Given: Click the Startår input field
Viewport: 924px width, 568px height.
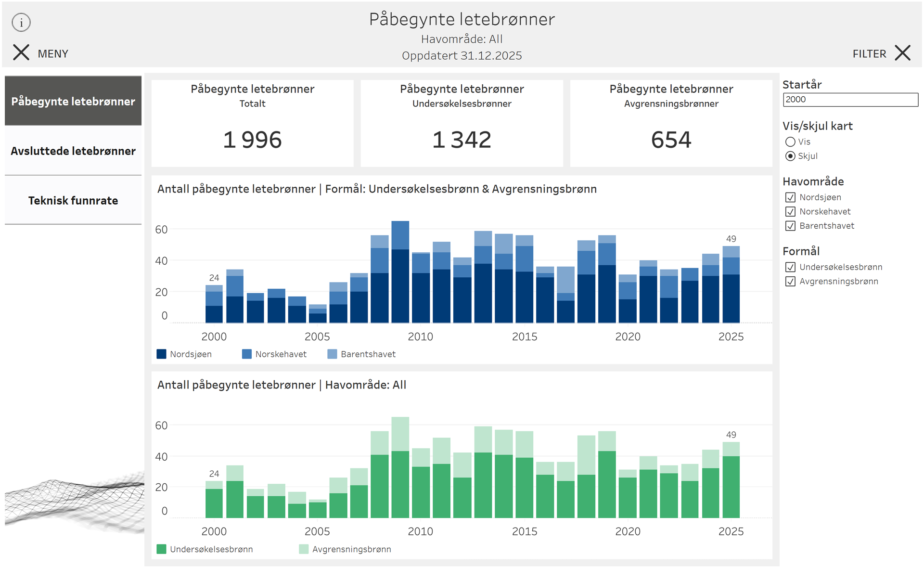Looking at the screenshot, I should [850, 100].
